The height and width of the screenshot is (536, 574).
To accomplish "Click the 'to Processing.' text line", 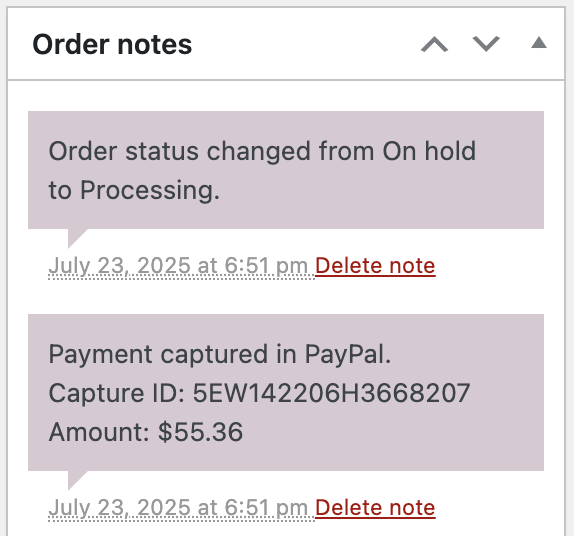I will (x=134, y=191).
